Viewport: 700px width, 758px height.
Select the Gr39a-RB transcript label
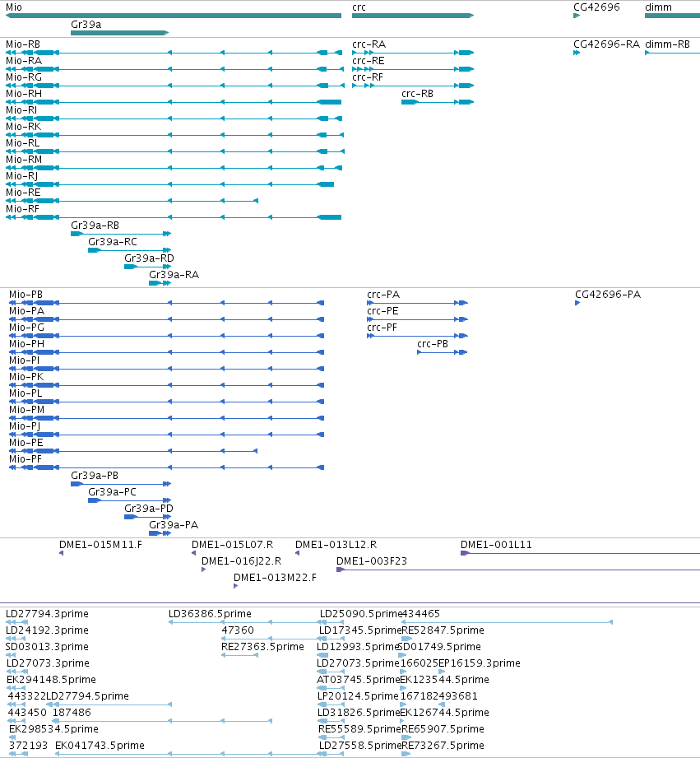click(95, 226)
